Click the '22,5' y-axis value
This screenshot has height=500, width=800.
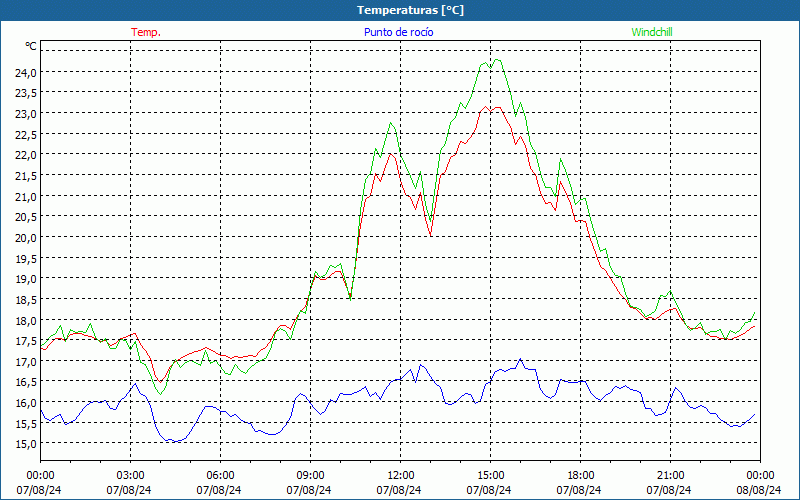click(x=26, y=134)
